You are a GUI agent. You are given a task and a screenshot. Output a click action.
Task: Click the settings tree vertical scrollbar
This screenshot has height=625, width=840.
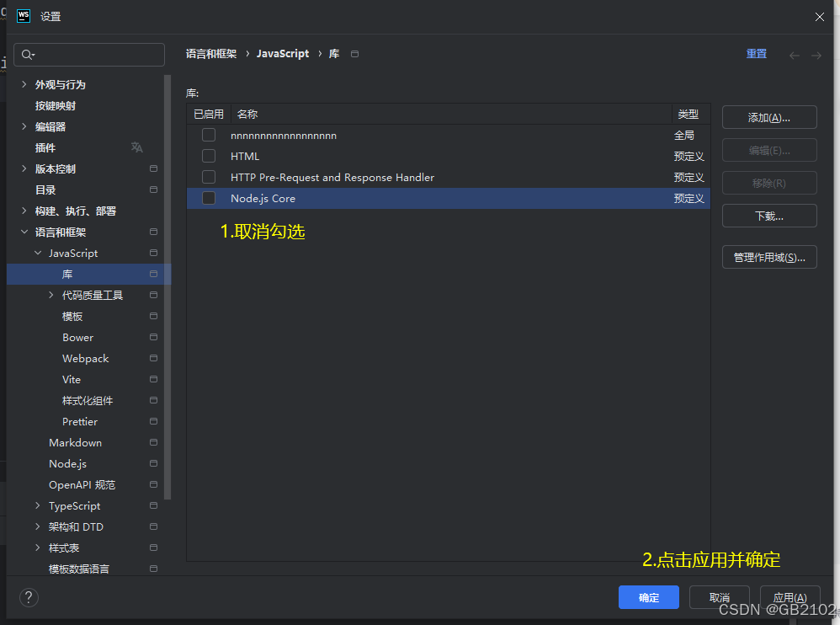[167, 286]
